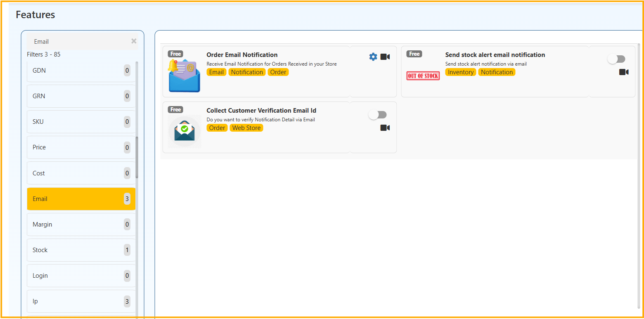
Task: Clear the Email search filter with X
Action: point(134,41)
